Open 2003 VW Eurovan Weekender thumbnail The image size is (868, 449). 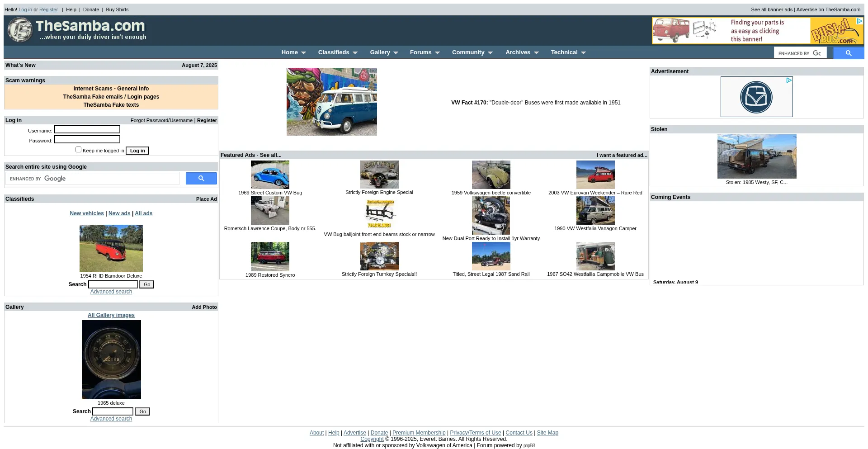(x=595, y=175)
